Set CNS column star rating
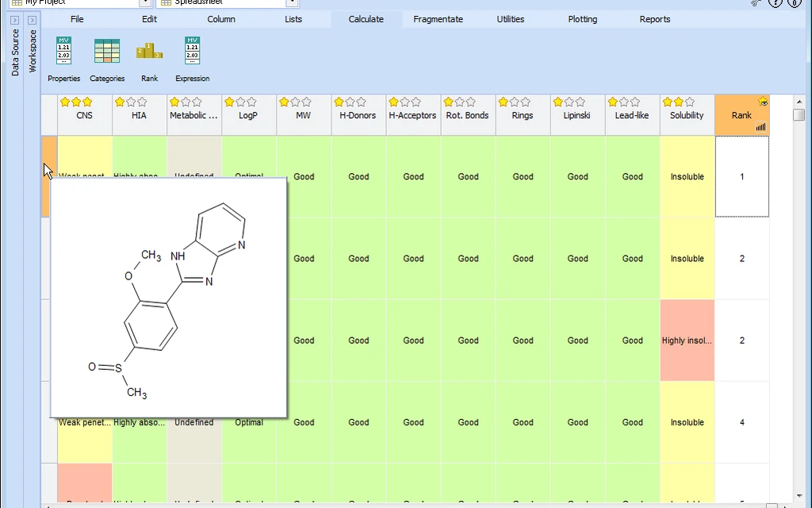 click(x=76, y=102)
